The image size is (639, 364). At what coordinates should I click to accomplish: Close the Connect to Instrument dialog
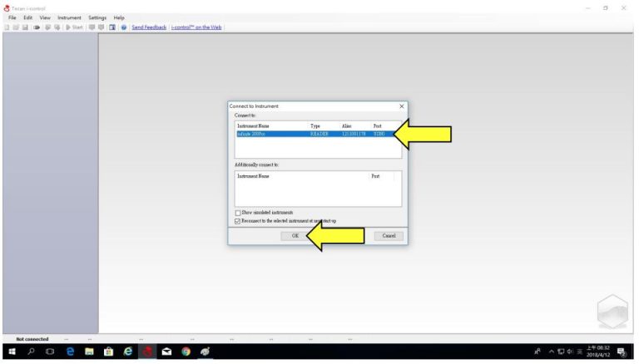(402, 106)
